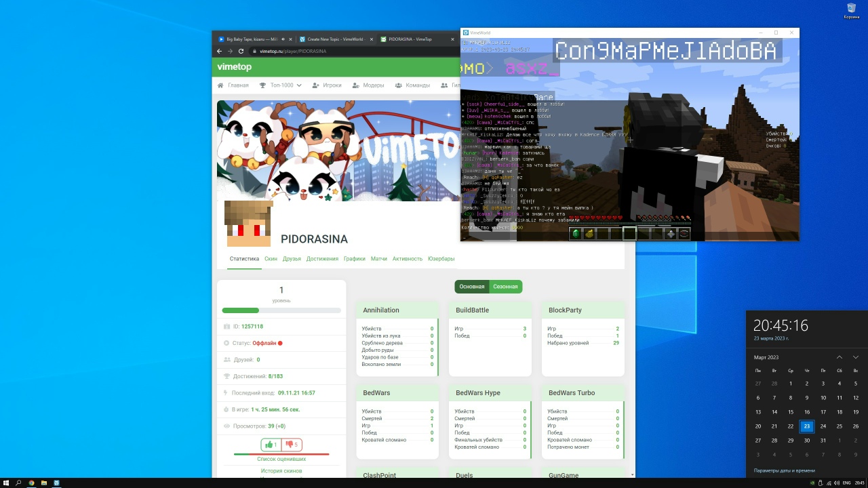Click the browser back arrow button

point(219,52)
